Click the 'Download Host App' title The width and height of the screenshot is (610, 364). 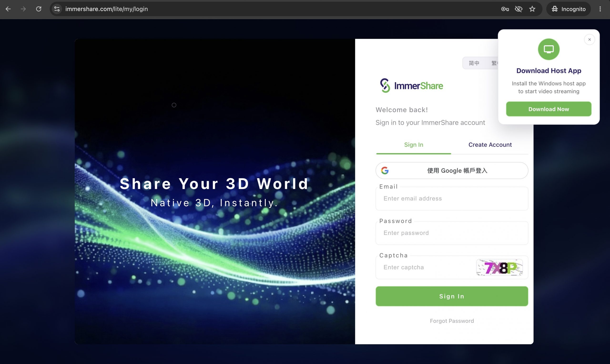549,71
